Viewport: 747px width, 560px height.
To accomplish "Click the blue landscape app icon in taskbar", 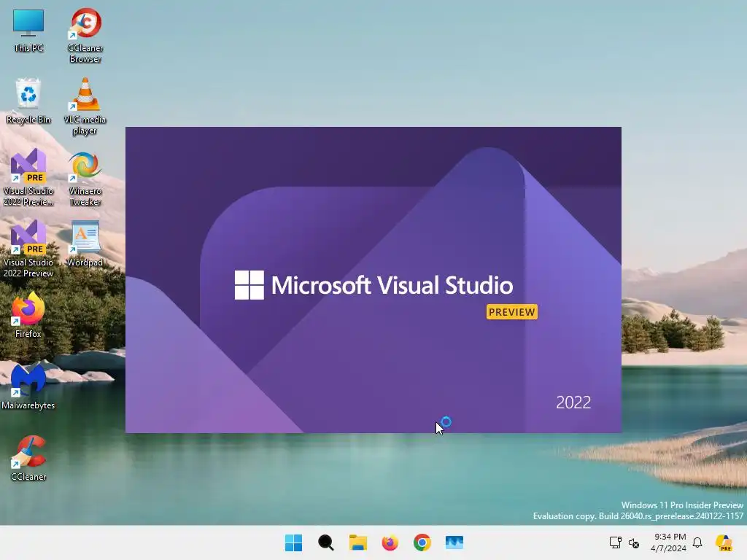I will click(x=454, y=542).
